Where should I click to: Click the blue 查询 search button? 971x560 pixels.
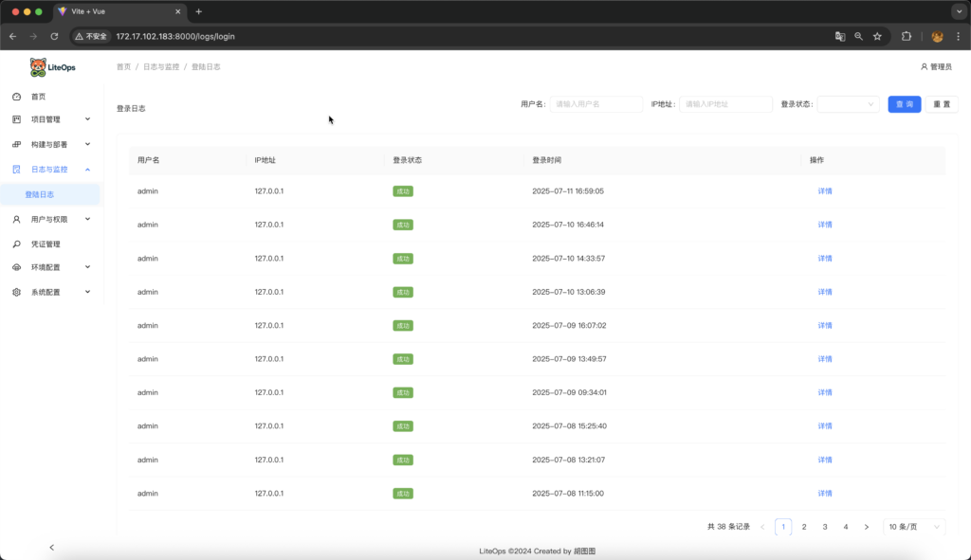904,104
